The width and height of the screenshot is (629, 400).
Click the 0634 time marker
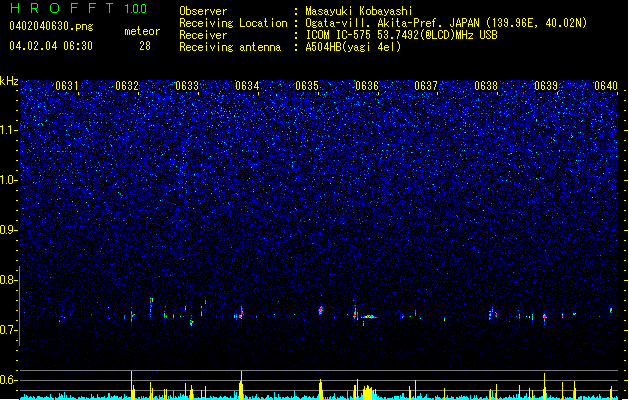[247, 86]
